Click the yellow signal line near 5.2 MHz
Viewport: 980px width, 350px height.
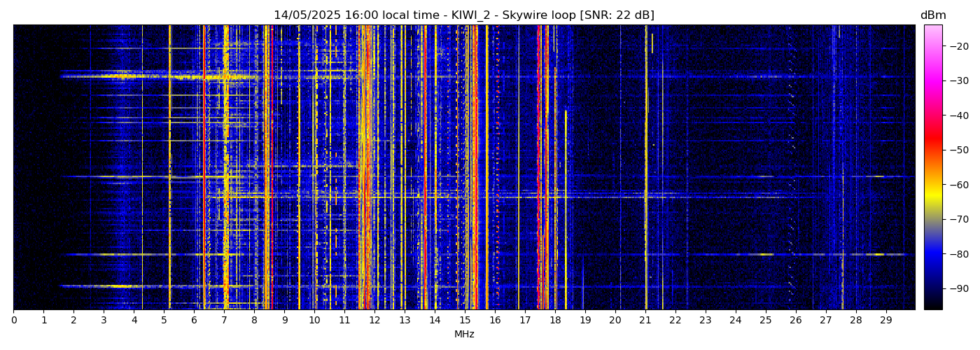coord(170,168)
